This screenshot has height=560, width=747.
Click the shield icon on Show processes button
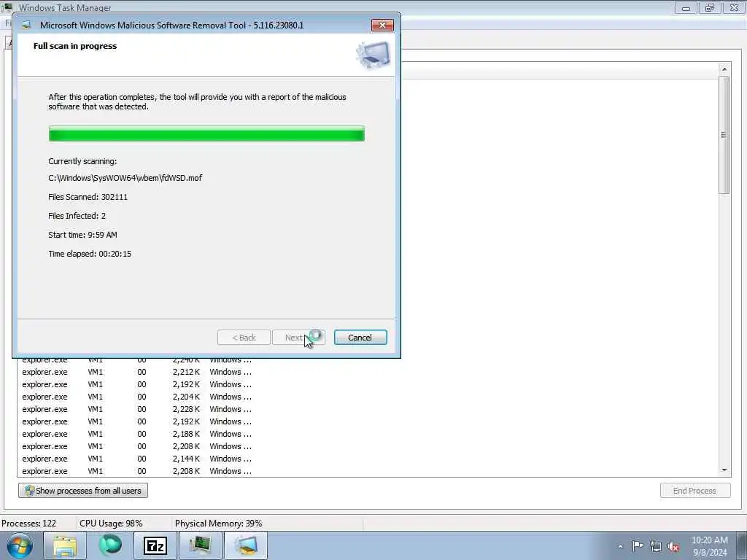tap(29, 491)
